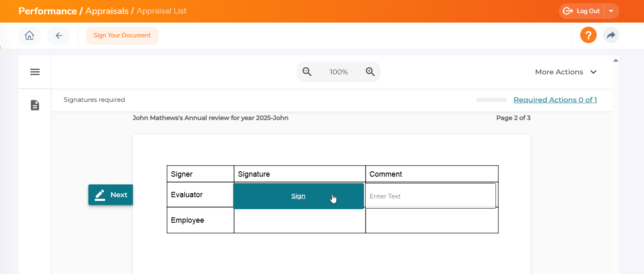Go to Performance in the breadcrumb

pyautogui.click(x=48, y=11)
